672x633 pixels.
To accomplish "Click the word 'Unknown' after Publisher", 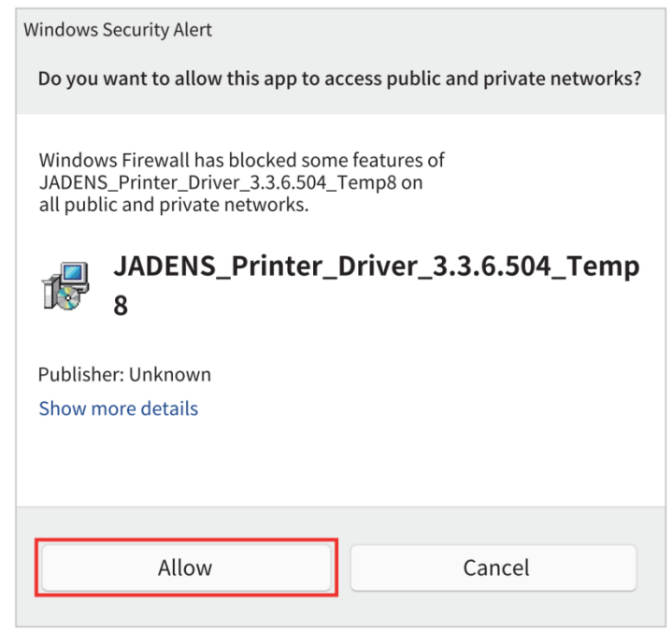I will (170, 374).
